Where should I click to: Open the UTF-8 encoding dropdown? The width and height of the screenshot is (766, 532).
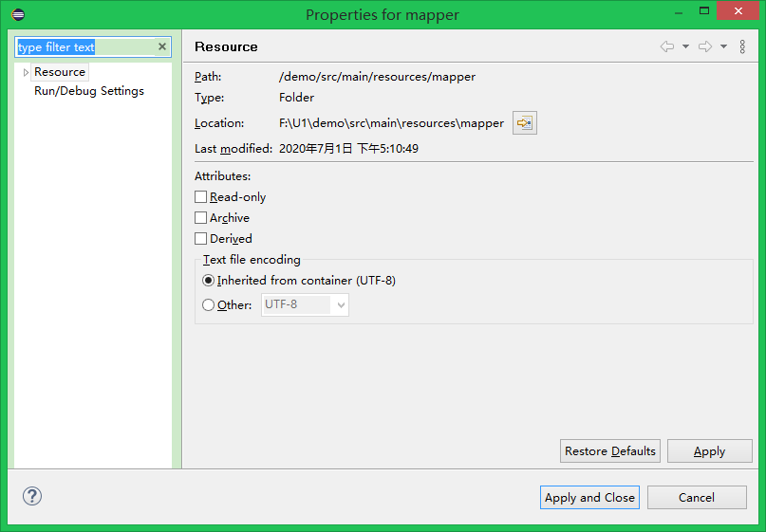(341, 305)
